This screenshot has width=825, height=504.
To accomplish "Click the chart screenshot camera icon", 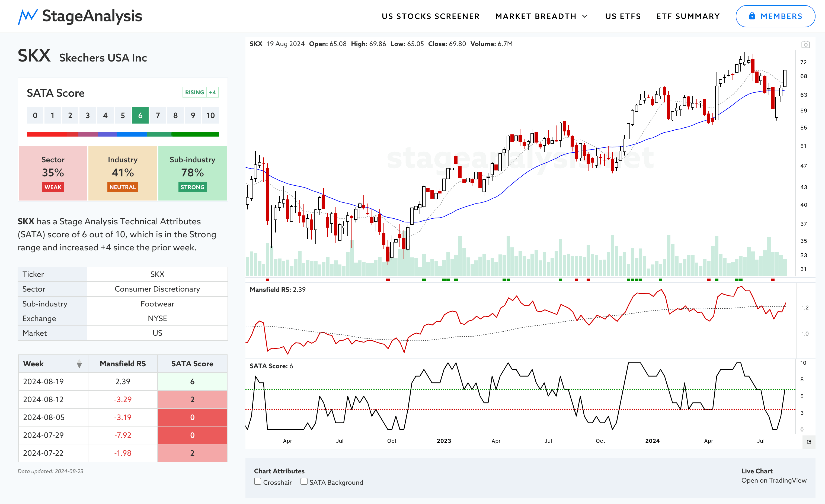I will [805, 44].
